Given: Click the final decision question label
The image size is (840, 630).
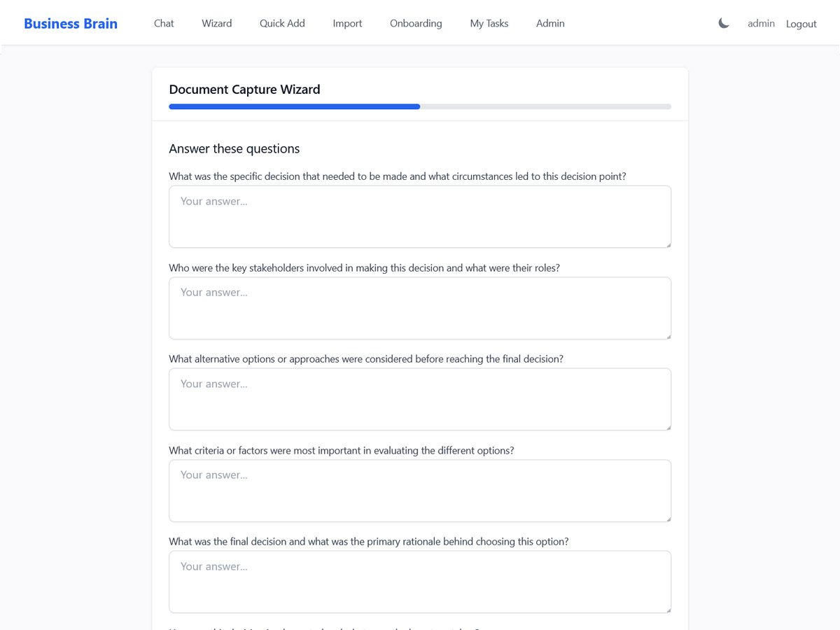Looking at the screenshot, I should pyautogui.click(x=369, y=542).
